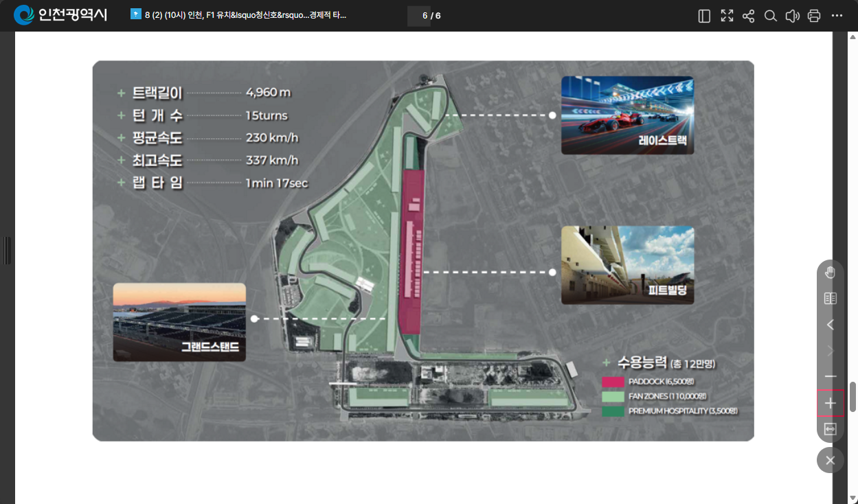This screenshot has width=858, height=504.
Task: Click the PREMIUM HOSPITALITY dark green swatch
Action: (612, 411)
